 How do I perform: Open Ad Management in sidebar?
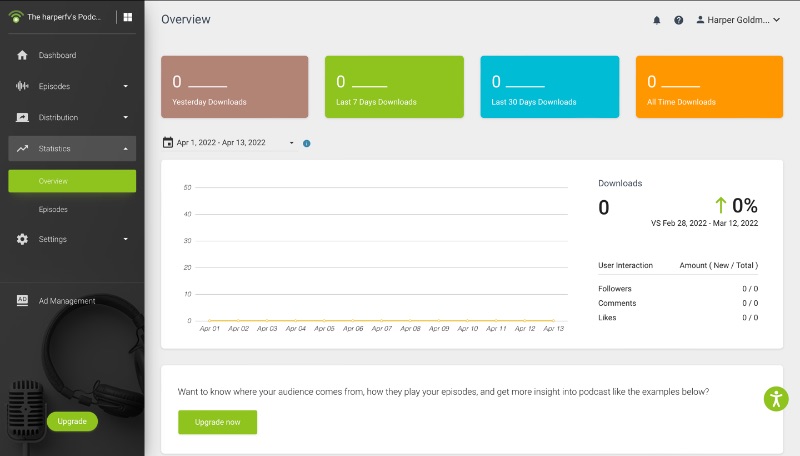(x=72, y=300)
